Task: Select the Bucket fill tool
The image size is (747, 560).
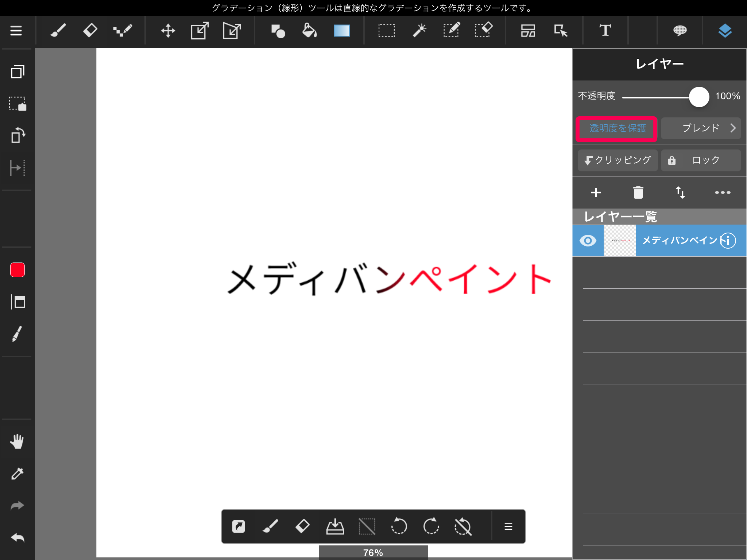Action: 309,31
